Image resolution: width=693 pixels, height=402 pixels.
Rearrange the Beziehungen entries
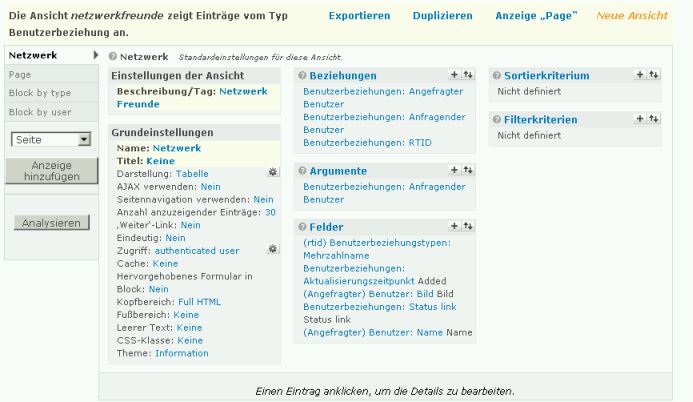point(467,75)
